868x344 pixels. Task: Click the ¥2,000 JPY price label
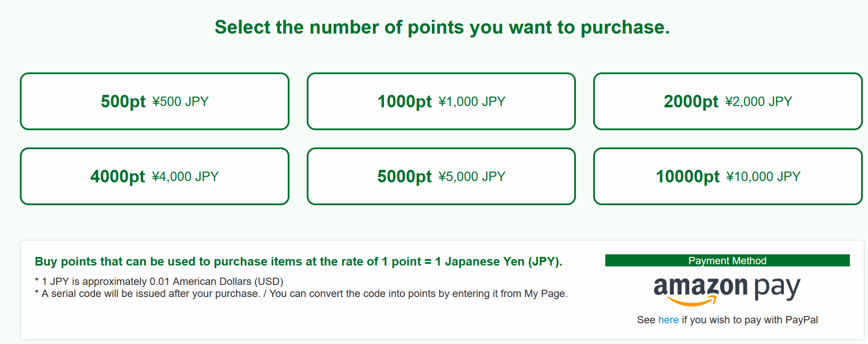(759, 102)
